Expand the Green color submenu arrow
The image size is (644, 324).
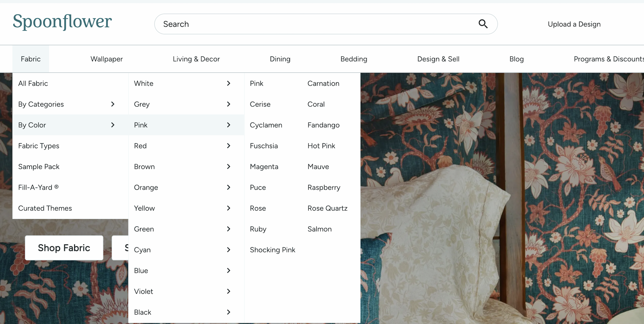[x=228, y=229]
